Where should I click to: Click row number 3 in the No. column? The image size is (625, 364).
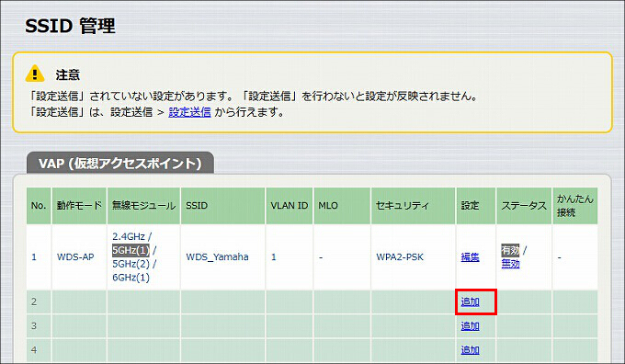34,326
